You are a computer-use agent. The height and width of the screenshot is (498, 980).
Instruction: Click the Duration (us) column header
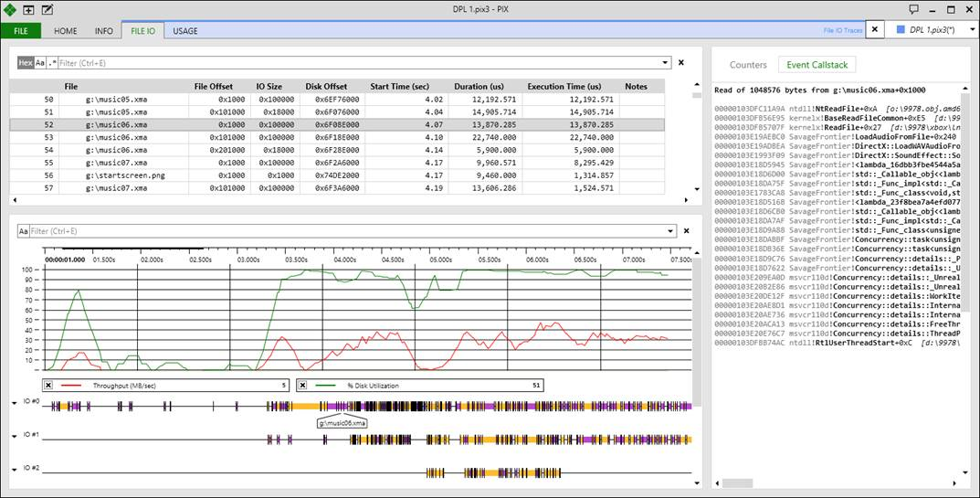(x=480, y=86)
